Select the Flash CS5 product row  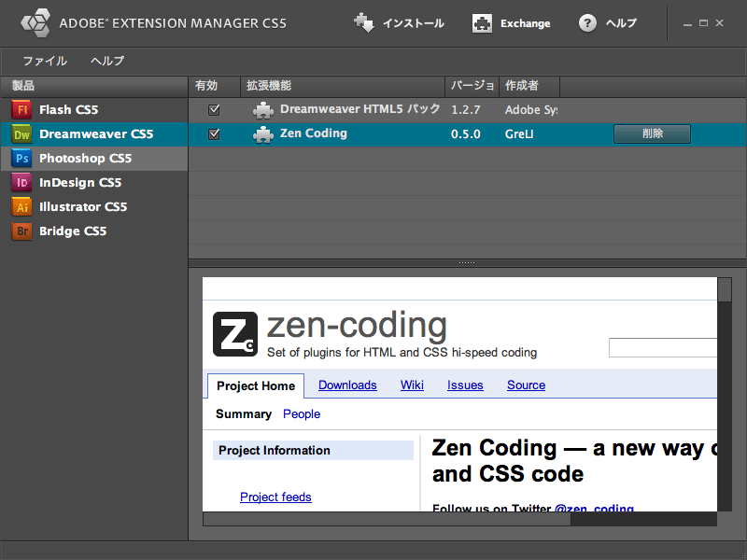click(94, 109)
